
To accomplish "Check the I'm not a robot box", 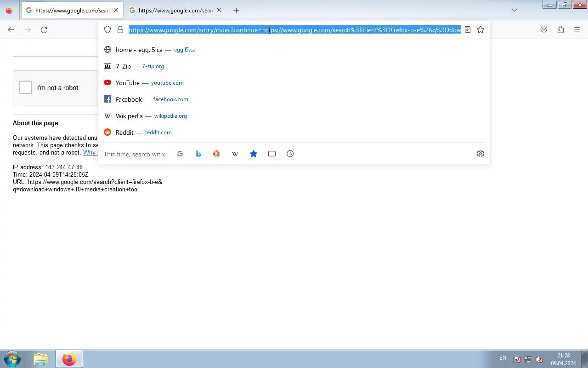I will tap(25, 87).
